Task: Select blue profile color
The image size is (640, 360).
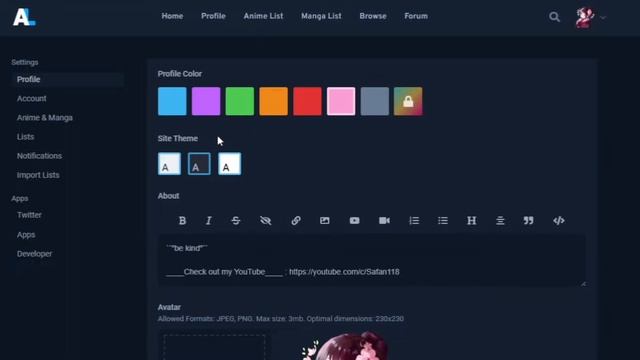Action: [172, 101]
